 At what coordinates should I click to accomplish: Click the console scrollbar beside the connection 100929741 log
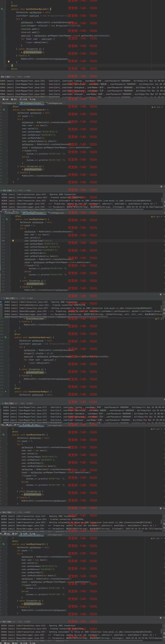162,200
